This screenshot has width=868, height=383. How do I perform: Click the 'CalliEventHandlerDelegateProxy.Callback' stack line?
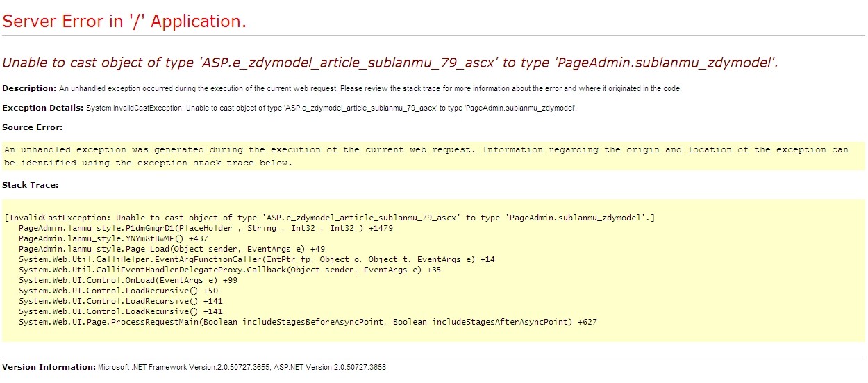pos(229,270)
